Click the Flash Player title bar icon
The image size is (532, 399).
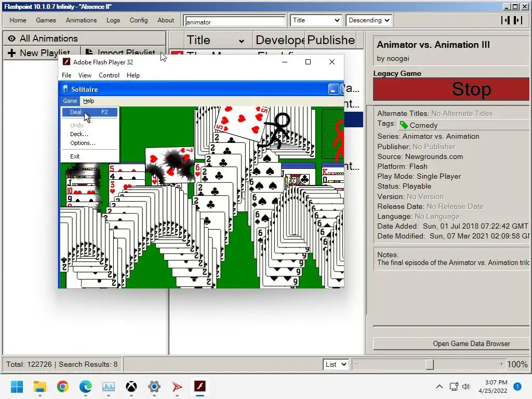tap(66, 62)
